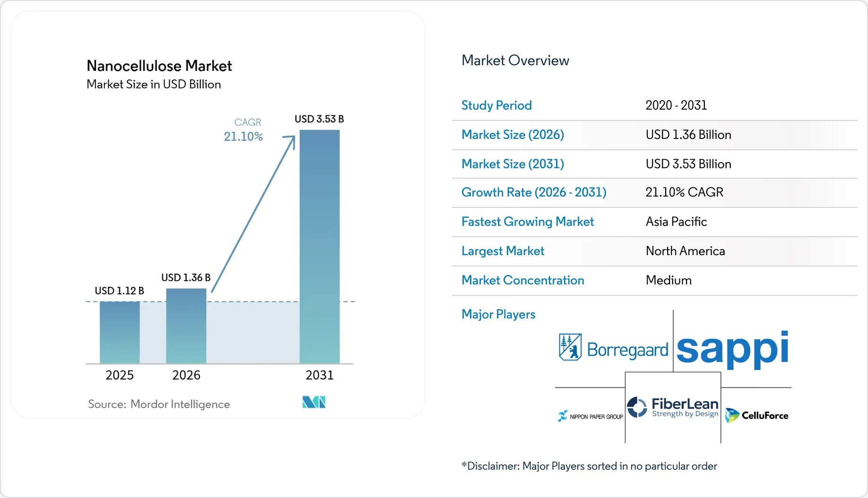The height and width of the screenshot is (498, 868).
Task: Click the 21.10% CAGR percentage label
Action: pyautogui.click(x=243, y=137)
